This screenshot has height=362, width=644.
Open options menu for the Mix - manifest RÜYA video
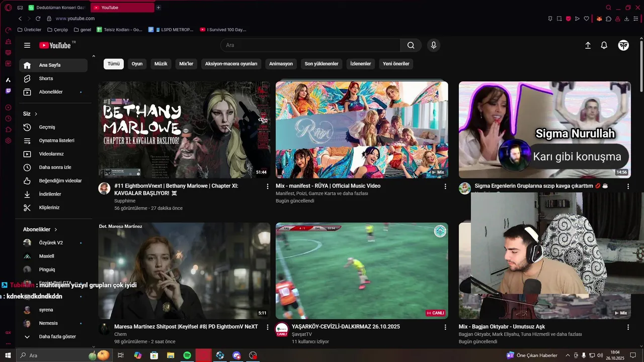445,187
